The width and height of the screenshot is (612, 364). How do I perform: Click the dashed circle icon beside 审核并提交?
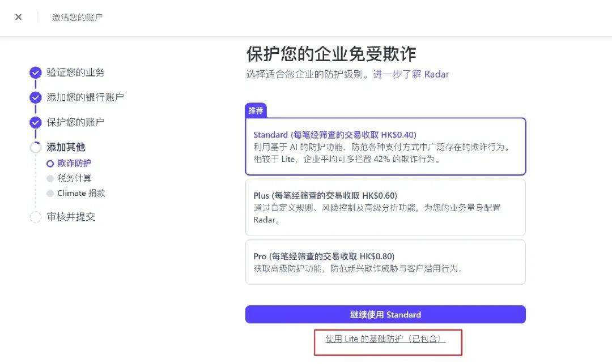tap(36, 217)
